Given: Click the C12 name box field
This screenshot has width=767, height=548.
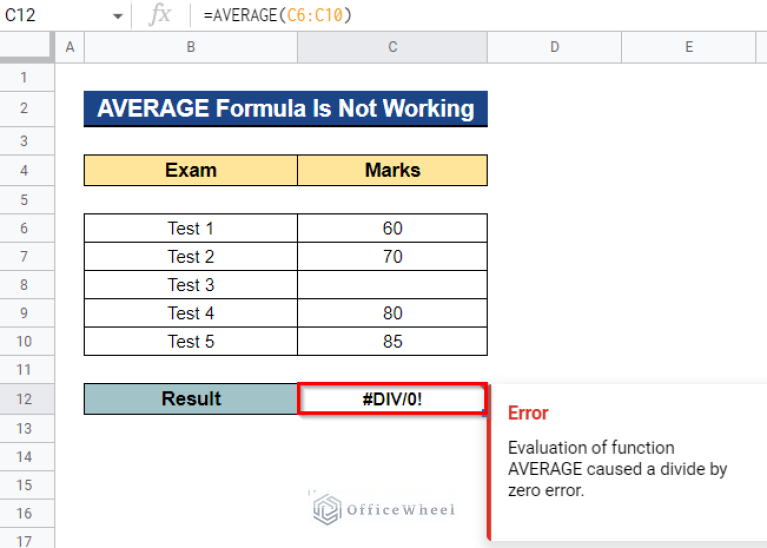Looking at the screenshot, I should 50,16.
